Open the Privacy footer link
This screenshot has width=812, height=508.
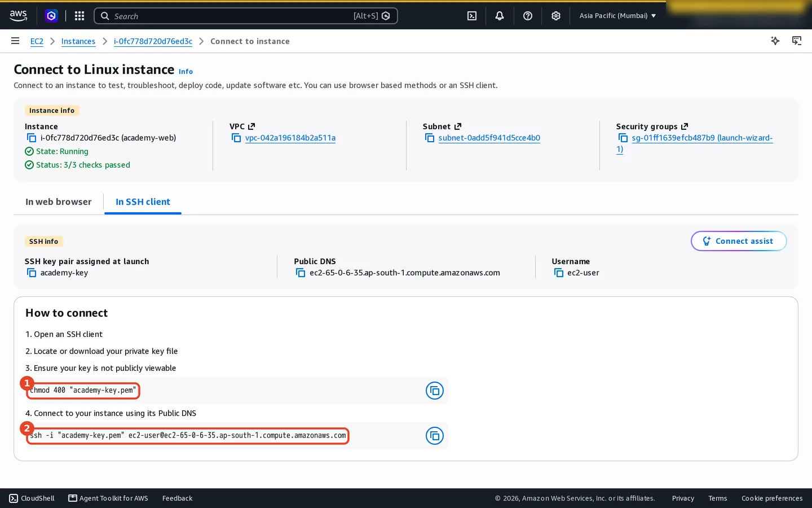(x=683, y=498)
